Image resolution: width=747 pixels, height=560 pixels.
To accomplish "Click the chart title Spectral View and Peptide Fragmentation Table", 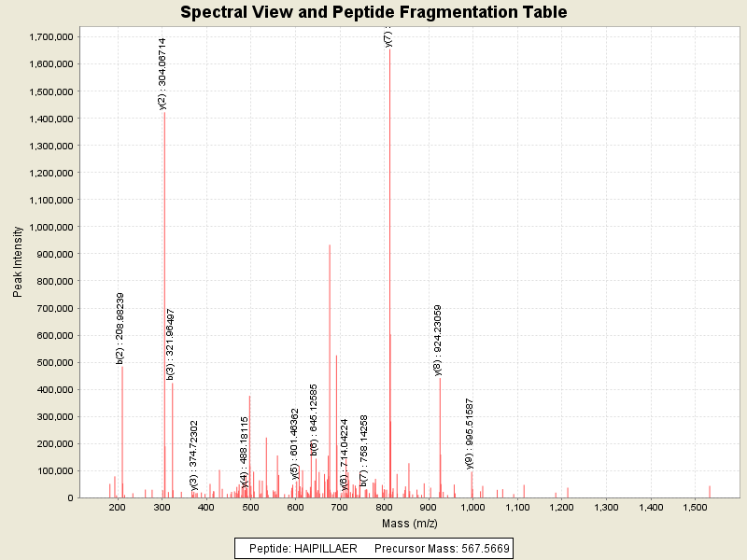I will [x=373, y=12].
